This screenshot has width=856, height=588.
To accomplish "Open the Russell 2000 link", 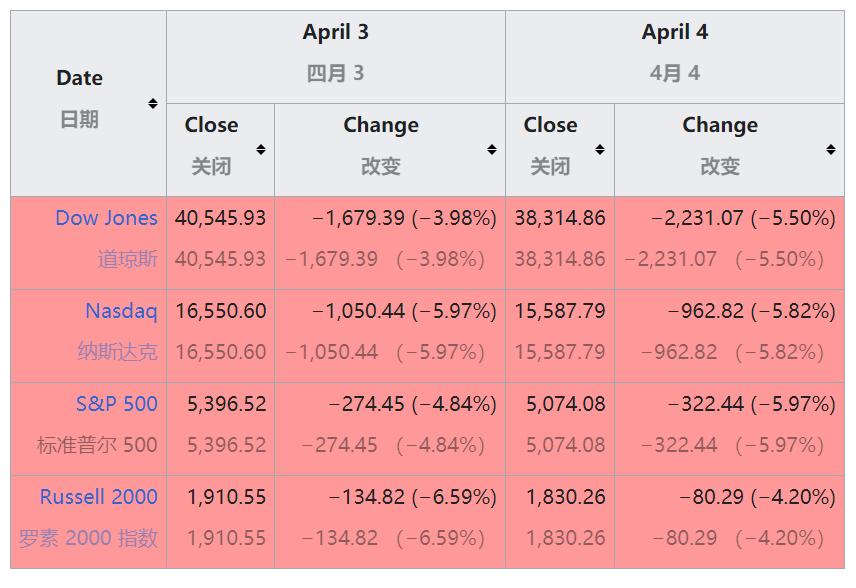I will point(99,497).
